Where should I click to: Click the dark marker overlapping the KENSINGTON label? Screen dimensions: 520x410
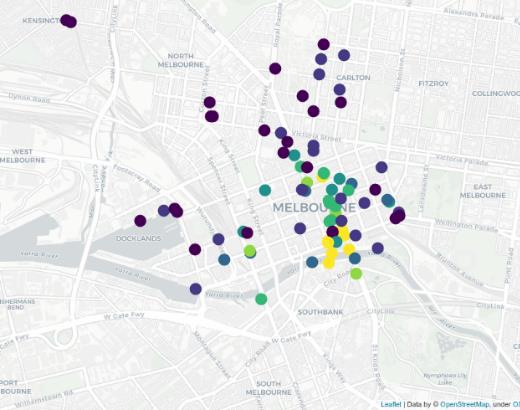click(x=69, y=21)
